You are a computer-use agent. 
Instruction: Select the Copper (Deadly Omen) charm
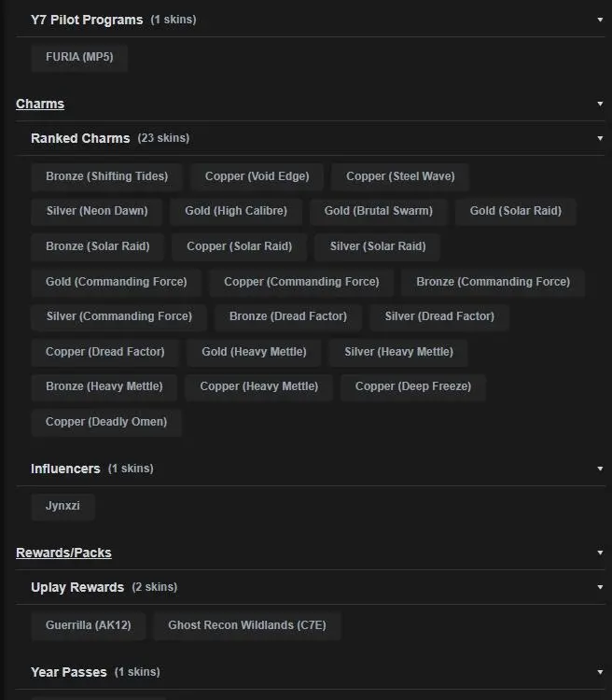tap(106, 422)
